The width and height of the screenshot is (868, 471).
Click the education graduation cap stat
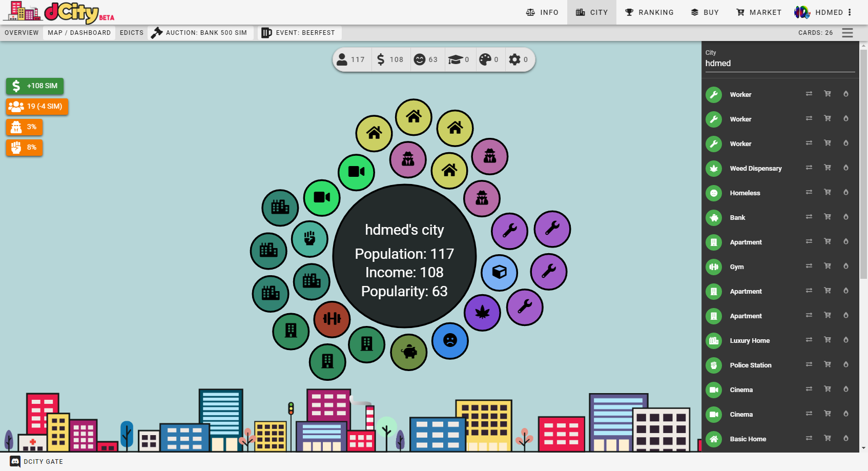coord(459,59)
